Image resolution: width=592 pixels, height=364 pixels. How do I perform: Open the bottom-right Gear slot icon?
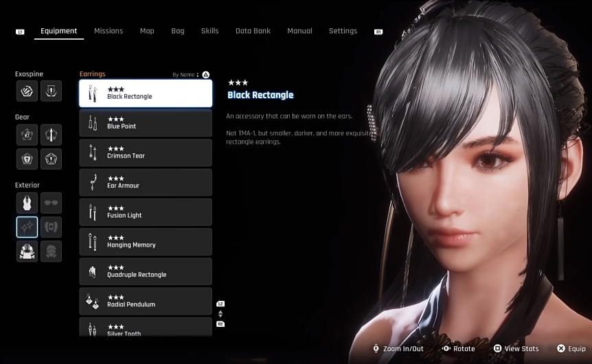51,159
